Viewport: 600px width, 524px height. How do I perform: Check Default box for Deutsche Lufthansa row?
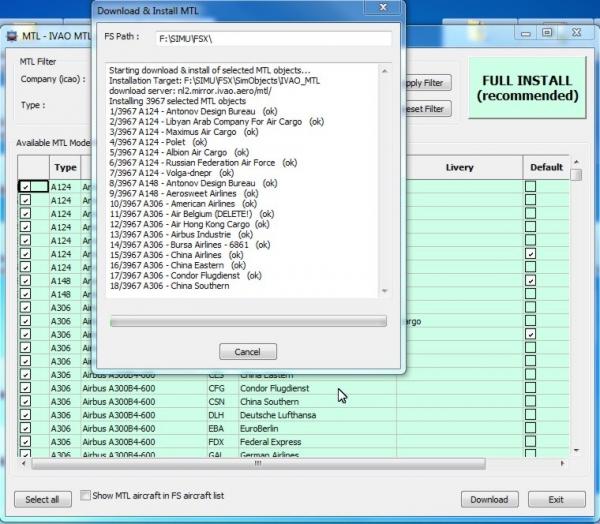(530, 415)
